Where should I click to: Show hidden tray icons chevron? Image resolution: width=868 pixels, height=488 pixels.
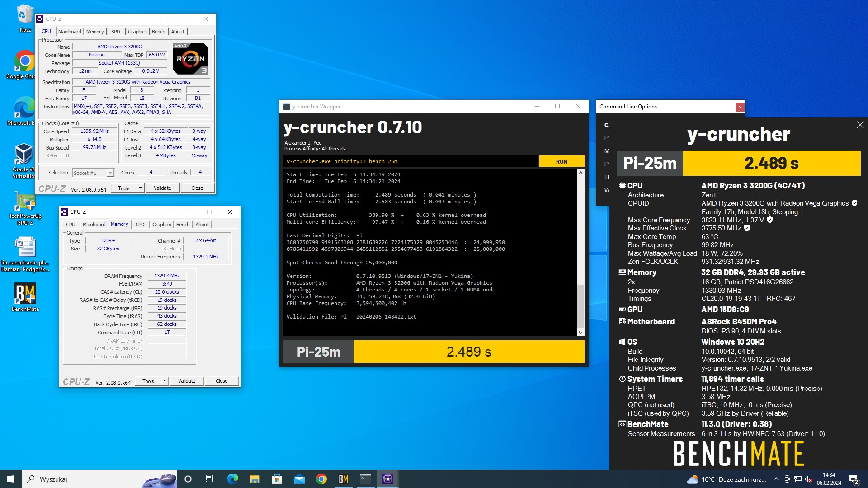click(776, 479)
